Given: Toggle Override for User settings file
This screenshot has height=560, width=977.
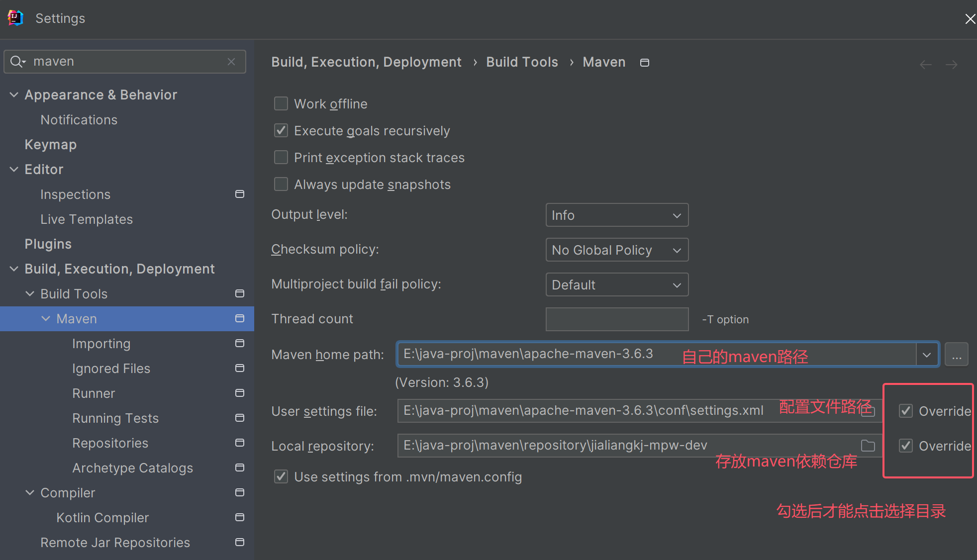Looking at the screenshot, I should (906, 411).
